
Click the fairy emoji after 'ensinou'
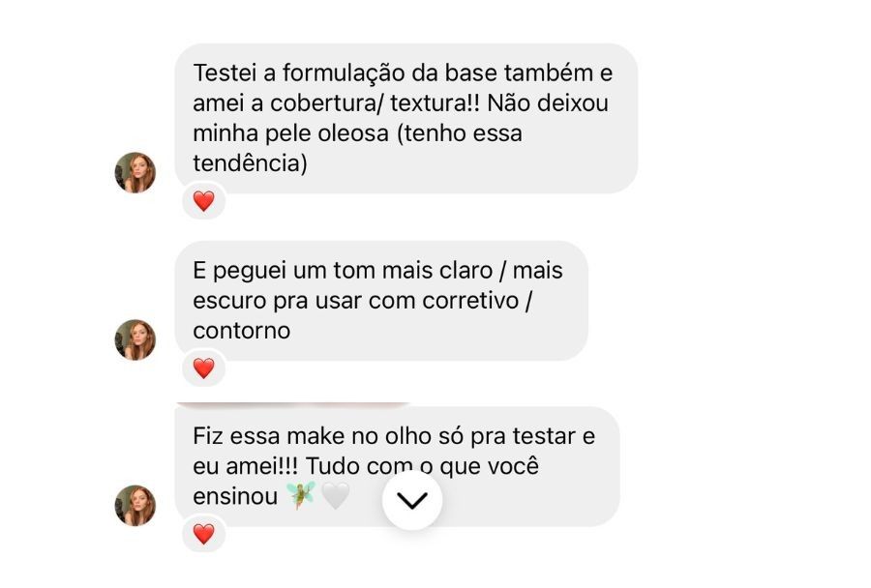coord(301,496)
